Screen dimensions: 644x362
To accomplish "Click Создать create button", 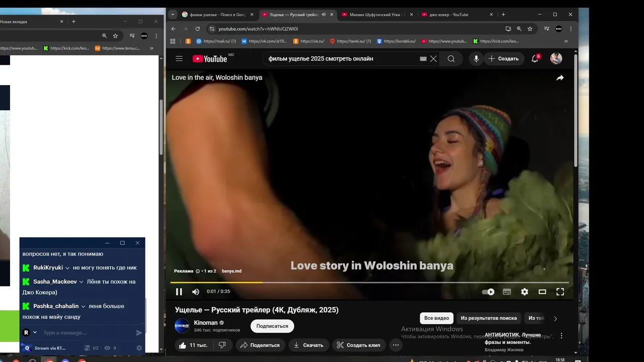I will [x=504, y=59].
